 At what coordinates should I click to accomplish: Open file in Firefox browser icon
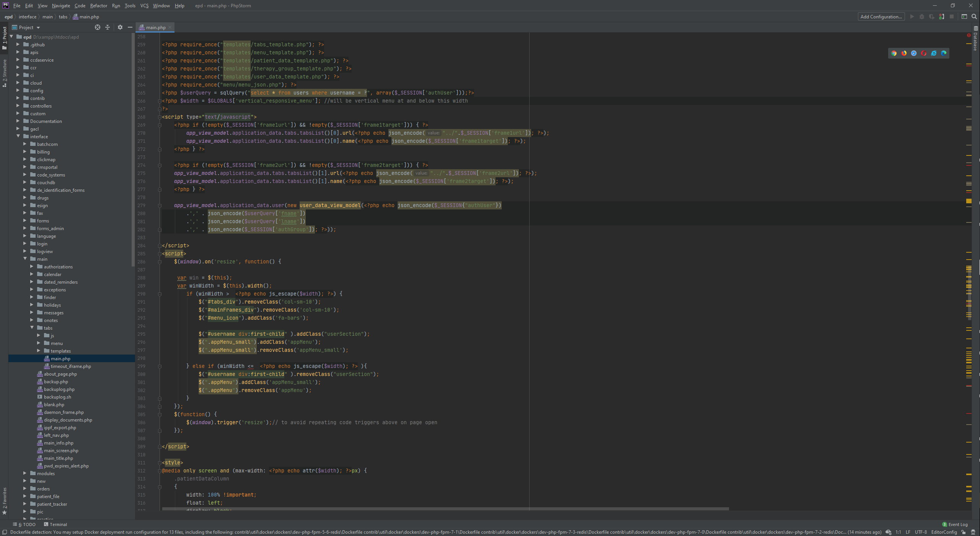coord(904,53)
